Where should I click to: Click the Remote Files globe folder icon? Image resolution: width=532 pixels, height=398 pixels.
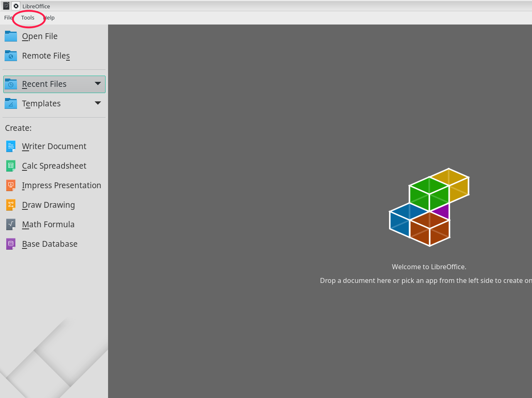point(11,56)
